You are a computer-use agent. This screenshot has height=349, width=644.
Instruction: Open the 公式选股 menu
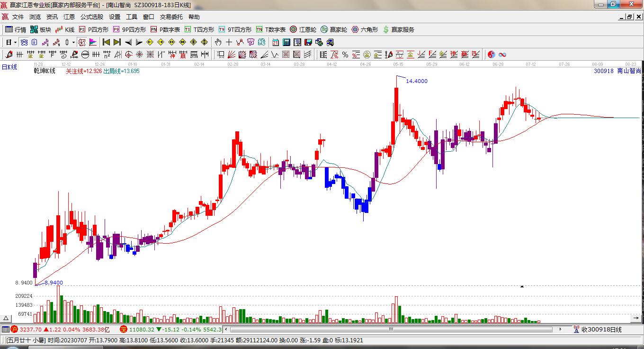point(91,17)
